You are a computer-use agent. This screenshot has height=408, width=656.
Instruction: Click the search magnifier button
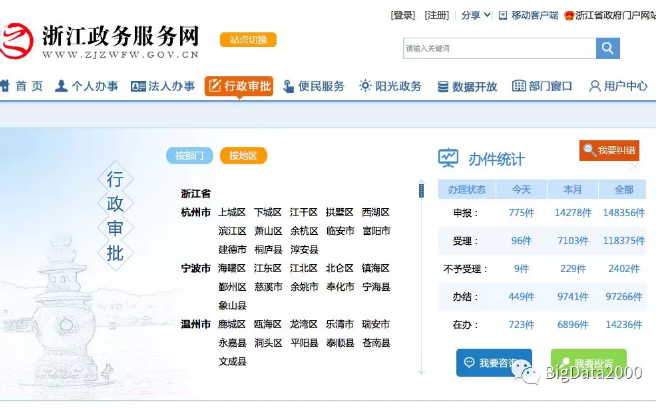click(x=607, y=48)
